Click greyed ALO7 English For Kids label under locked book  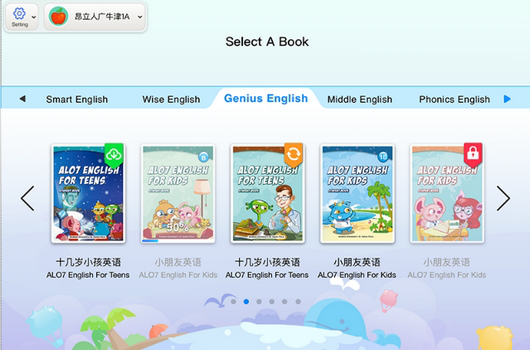447,275
